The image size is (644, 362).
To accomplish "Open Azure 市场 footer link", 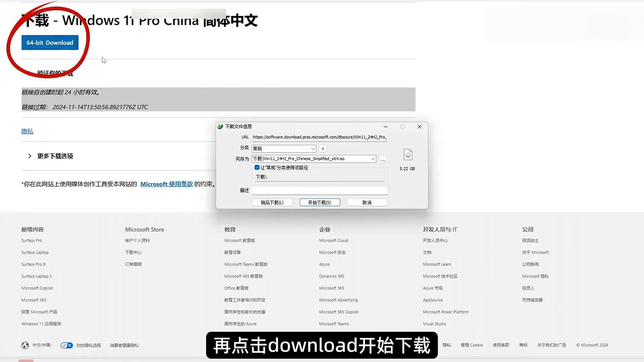I will pyautogui.click(x=433, y=288).
